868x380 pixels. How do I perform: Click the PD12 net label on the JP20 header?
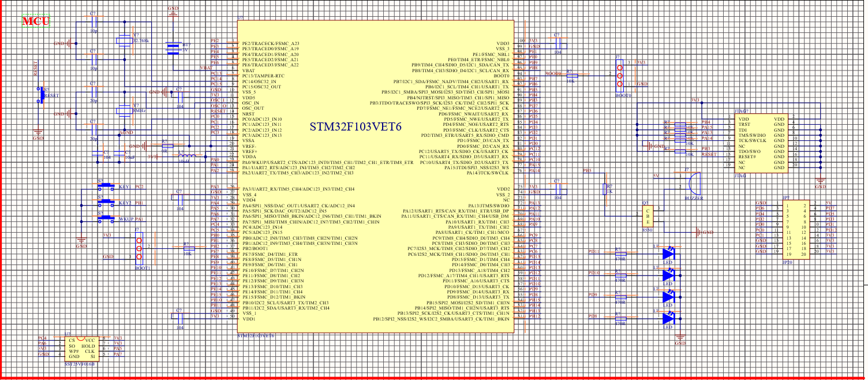tap(831, 230)
